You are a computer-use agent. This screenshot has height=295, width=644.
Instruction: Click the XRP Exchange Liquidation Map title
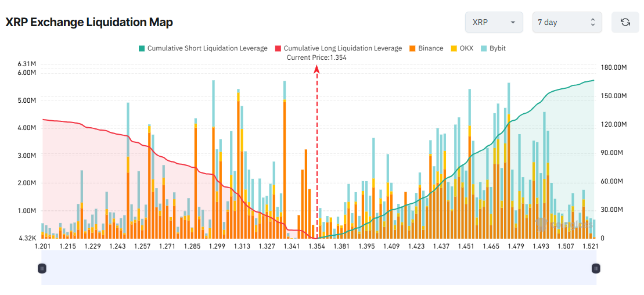click(x=89, y=22)
